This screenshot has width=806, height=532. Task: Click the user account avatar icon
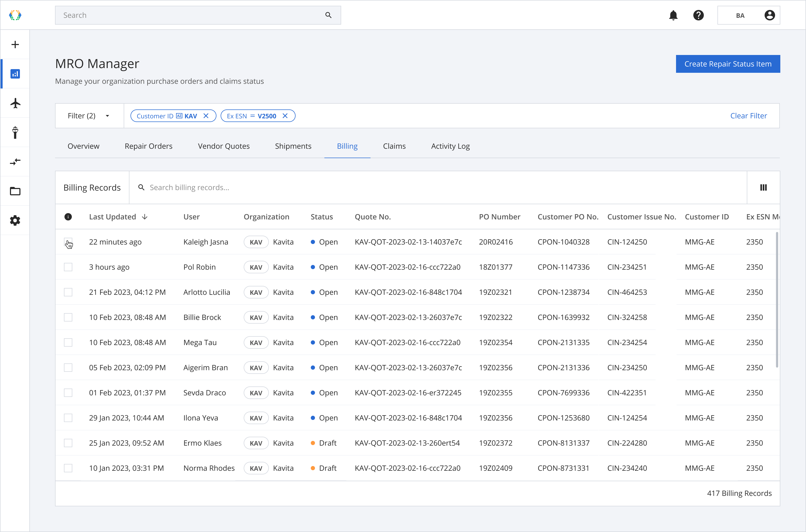tap(770, 15)
